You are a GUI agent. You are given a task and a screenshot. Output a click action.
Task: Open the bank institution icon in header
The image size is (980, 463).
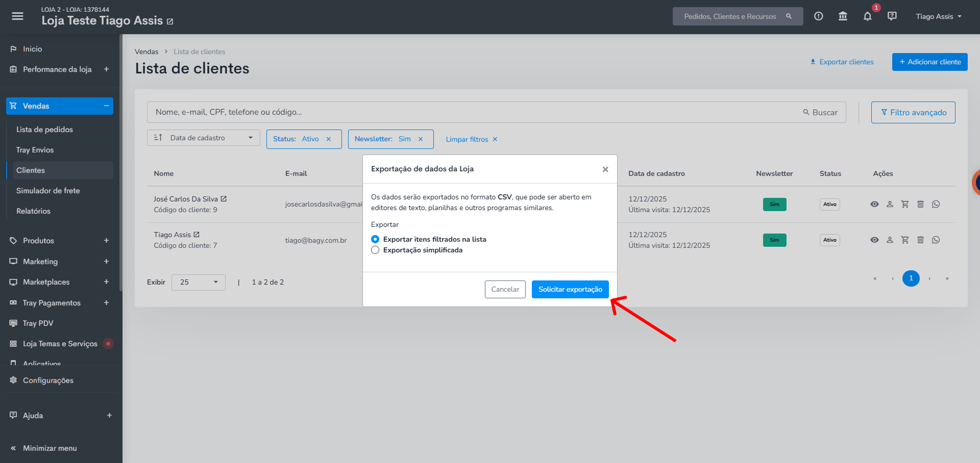coord(843,16)
